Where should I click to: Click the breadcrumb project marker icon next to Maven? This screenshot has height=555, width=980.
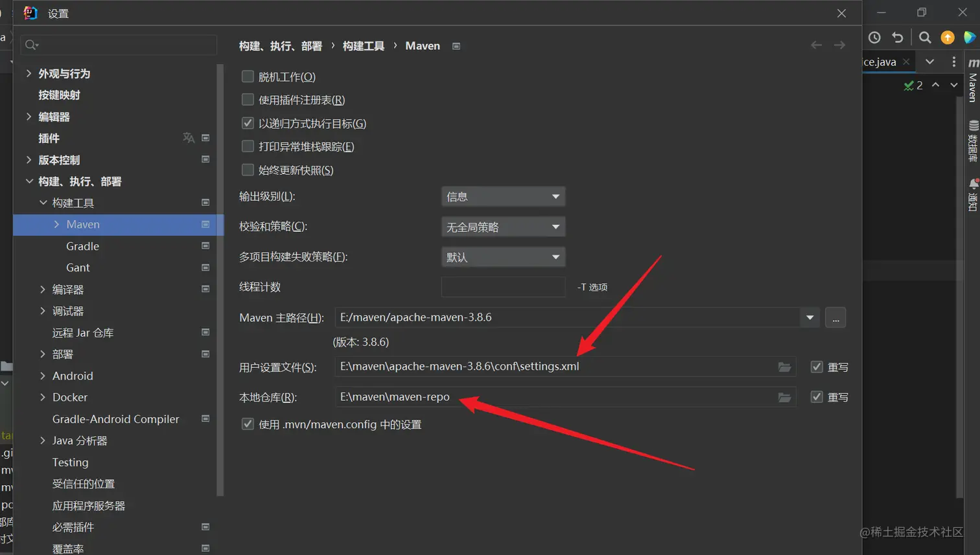click(x=456, y=46)
